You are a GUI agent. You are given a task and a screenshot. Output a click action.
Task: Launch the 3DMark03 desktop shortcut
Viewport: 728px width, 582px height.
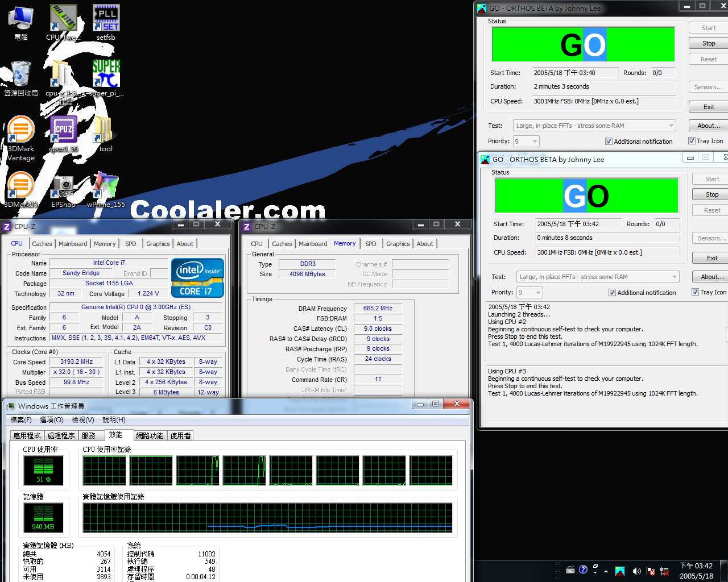click(x=20, y=189)
